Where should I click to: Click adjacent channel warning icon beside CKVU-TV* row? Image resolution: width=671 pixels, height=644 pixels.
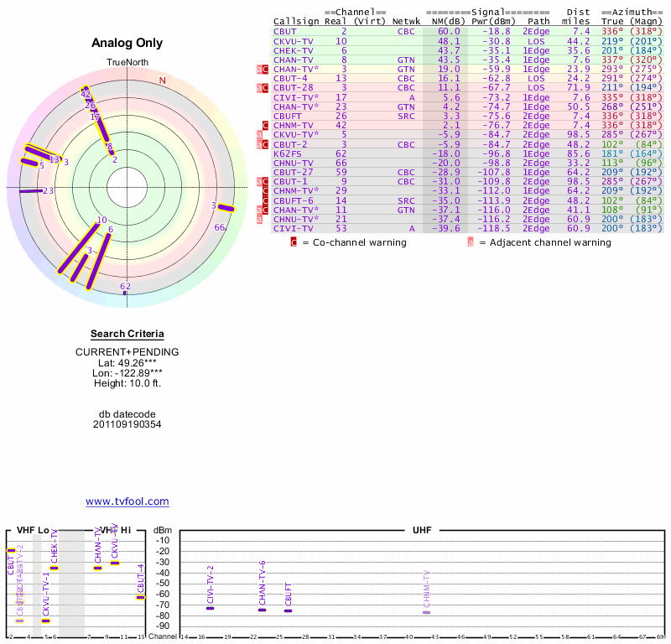(x=259, y=134)
